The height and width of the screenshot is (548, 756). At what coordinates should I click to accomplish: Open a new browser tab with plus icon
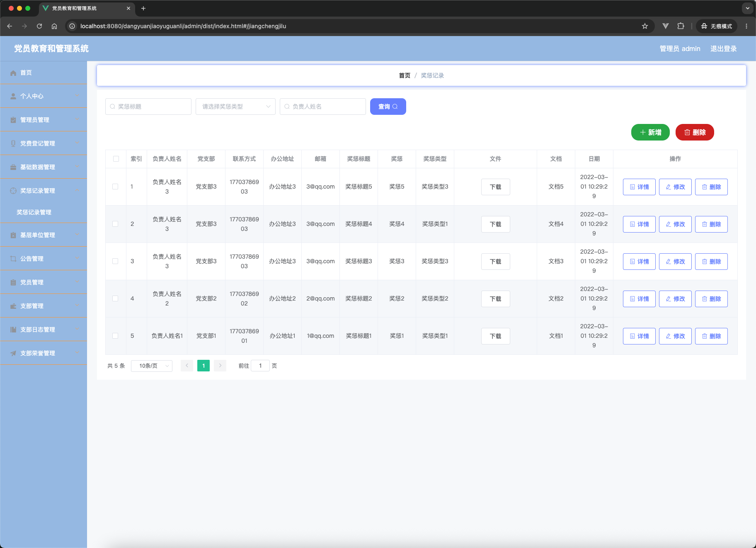143,8
